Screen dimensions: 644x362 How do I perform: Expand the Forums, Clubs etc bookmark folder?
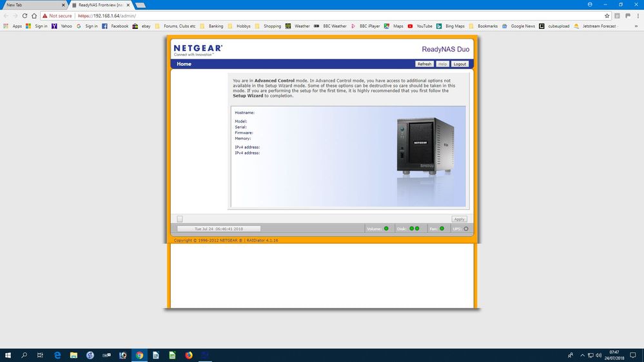pos(175,26)
